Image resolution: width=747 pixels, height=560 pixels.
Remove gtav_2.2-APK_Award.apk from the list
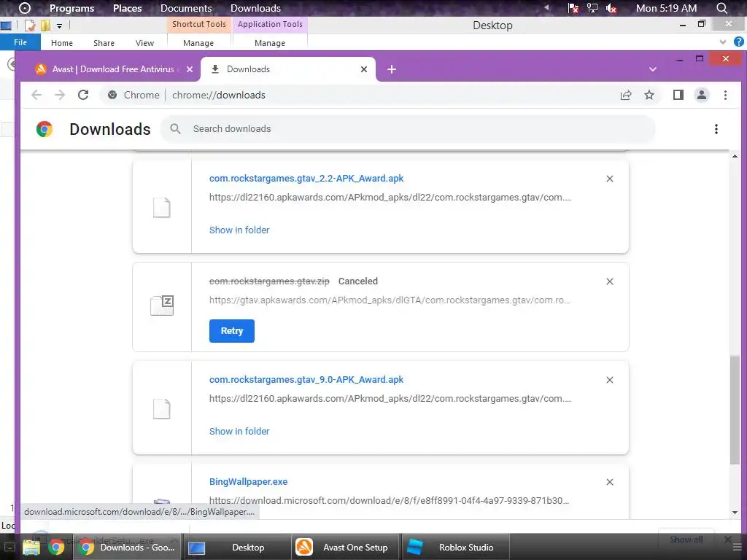coord(610,179)
